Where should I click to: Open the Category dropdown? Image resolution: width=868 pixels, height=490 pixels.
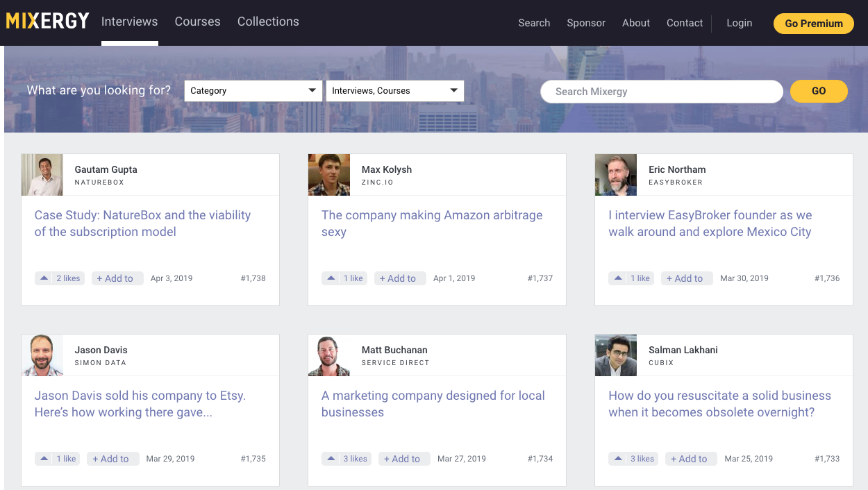coord(253,91)
